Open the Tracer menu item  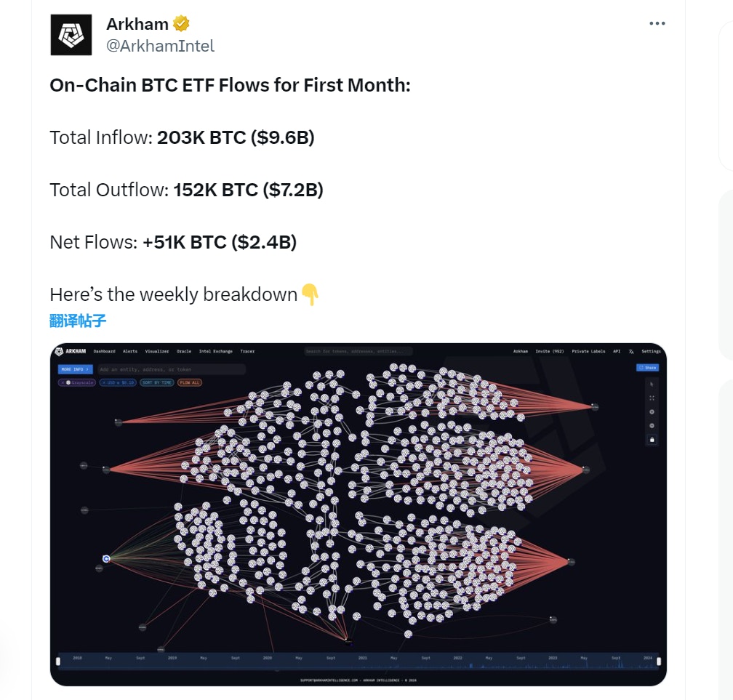(x=248, y=351)
